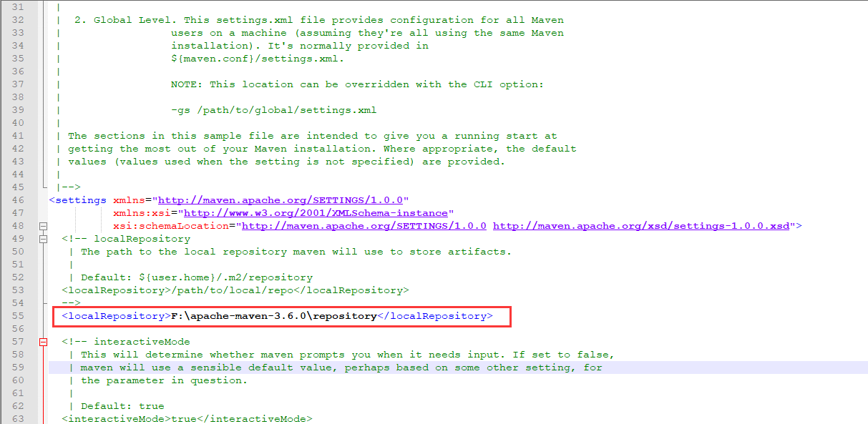Click 'the parameter in question.' text
Viewport: 868px width, 424px height.
(164, 380)
